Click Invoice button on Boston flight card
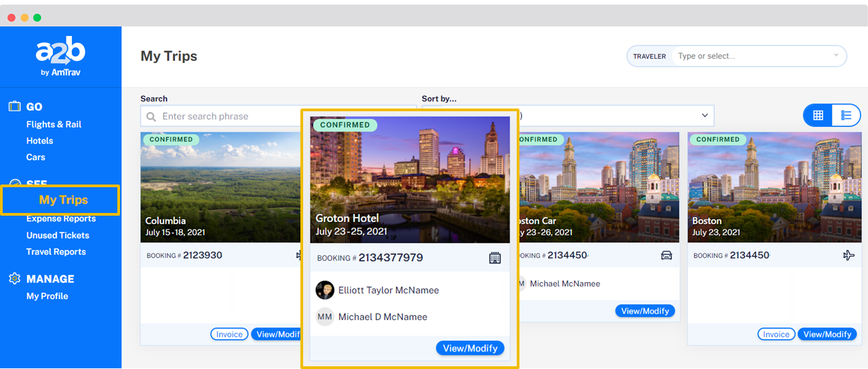This screenshot has width=868, height=369. tap(776, 334)
